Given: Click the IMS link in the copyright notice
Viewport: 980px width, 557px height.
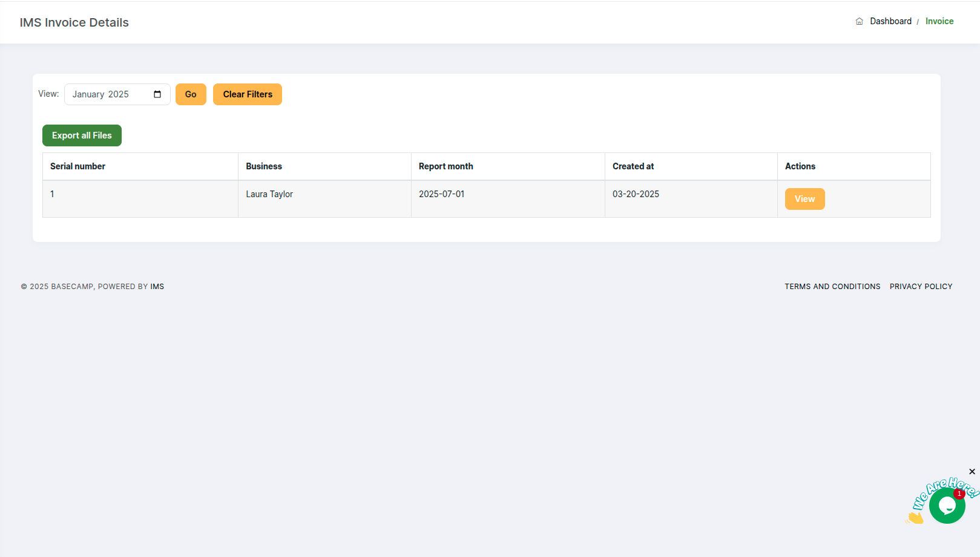Looking at the screenshot, I should point(157,286).
